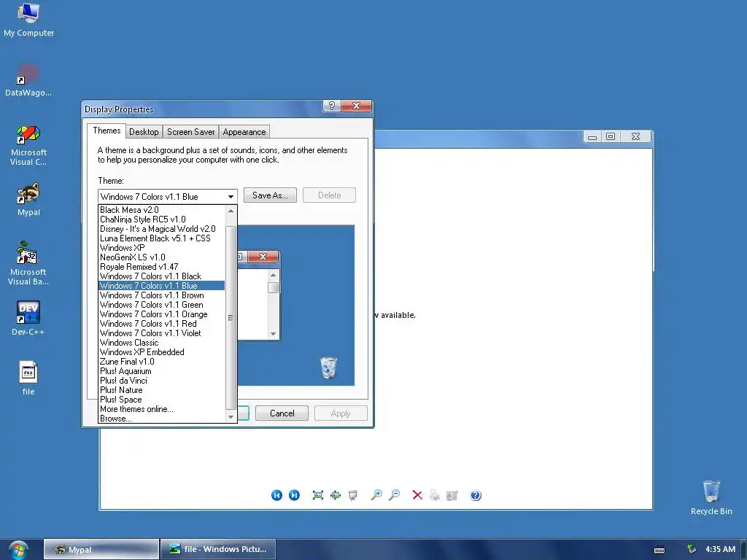Viewport: 747px width, 560px height.
Task: Select the Recycle Bin desktop icon
Action: [711, 497]
